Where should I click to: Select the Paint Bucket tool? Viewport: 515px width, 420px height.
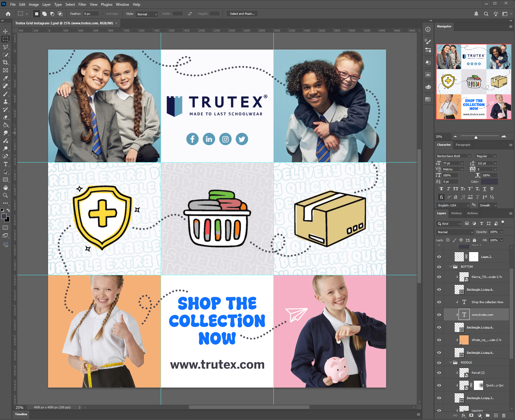(x=5, y=125)
